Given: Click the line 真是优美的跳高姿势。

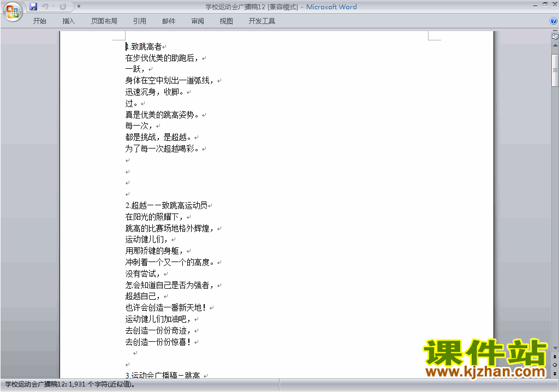Looking at the screenshot, I should [162, 115].
